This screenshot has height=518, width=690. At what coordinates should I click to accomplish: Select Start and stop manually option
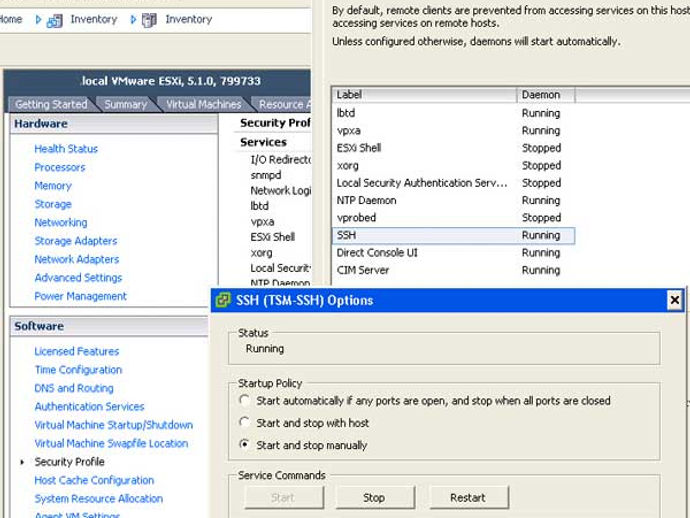tap(245, 445)
